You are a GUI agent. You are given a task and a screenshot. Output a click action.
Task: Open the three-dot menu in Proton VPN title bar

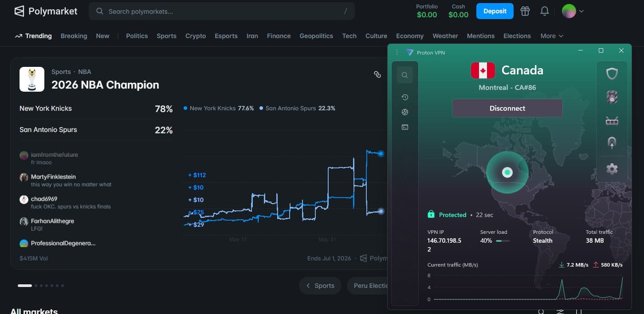pyautogui.click(x=397, y=52)
